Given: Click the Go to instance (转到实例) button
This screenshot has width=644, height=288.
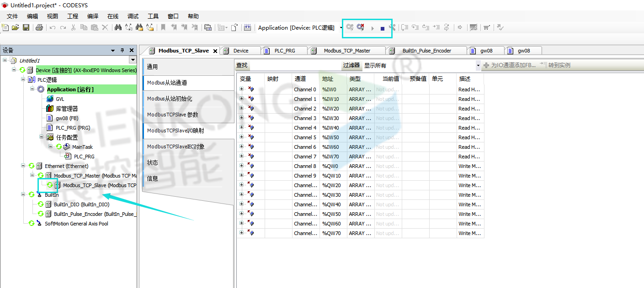Looking at the screenshot, I should (x=555, y=65).
